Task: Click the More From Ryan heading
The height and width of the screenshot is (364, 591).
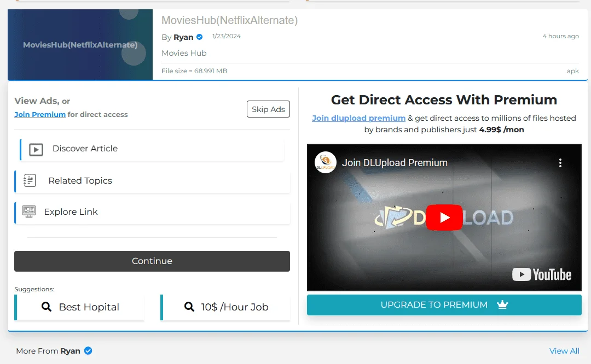Action: 48,351
